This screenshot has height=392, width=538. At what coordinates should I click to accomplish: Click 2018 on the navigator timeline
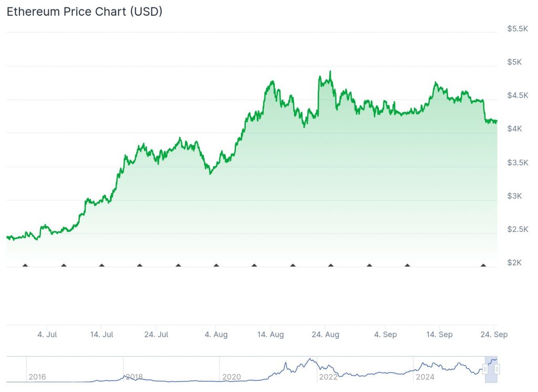tap(133, 377)
